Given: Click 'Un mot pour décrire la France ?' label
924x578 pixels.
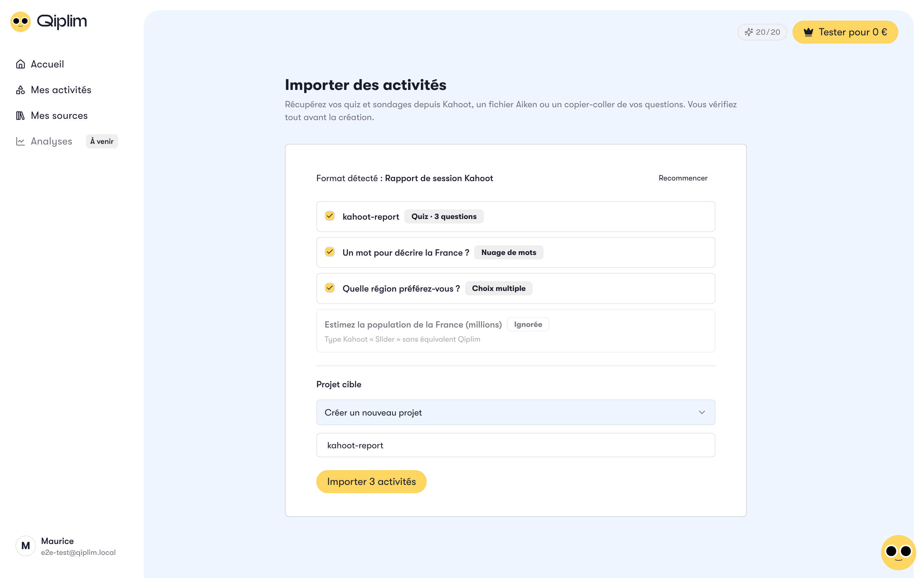Looking at the screenshot, I should [406, 253].
